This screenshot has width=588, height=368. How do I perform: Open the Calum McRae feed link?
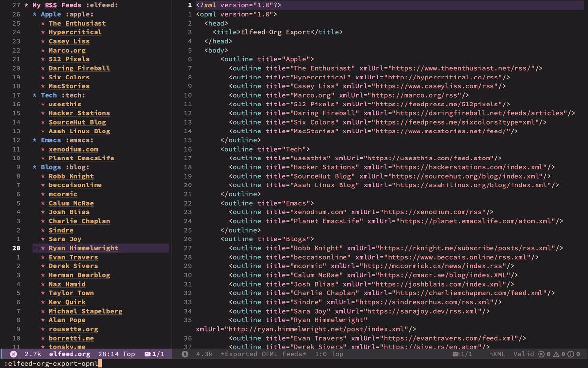pyautogui.click(x=71, y=203)
